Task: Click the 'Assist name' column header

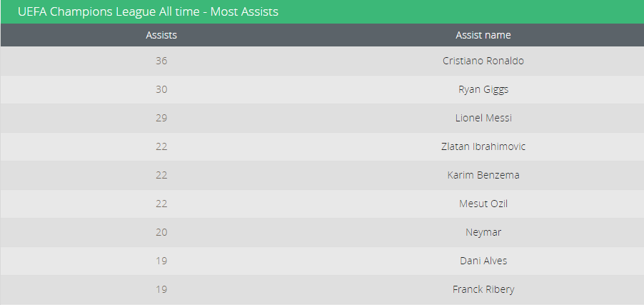Action: 483,35
